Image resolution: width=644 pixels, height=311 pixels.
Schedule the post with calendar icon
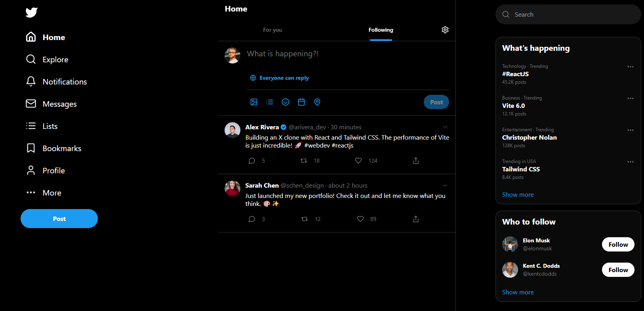[x=301, y=102]
